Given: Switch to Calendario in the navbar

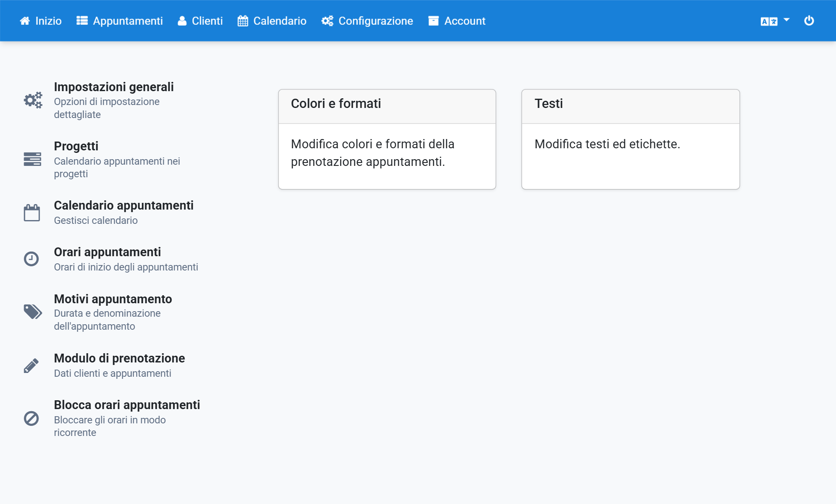Looking at the screenshot, I should pyautogui.click(x=272, y=21).
